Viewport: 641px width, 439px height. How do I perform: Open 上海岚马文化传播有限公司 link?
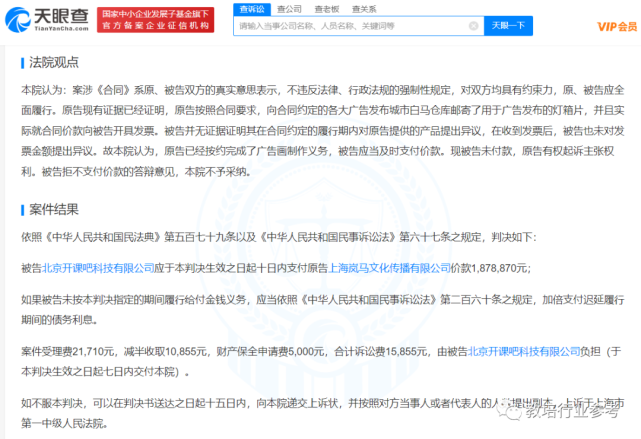pyautogui.click(x=389, y=268)
